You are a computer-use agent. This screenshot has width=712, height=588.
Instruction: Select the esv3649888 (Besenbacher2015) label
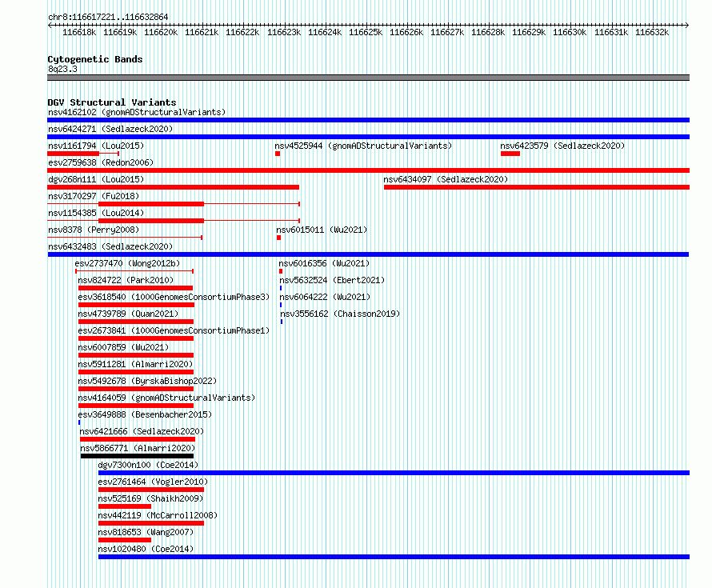click(145, 414)
